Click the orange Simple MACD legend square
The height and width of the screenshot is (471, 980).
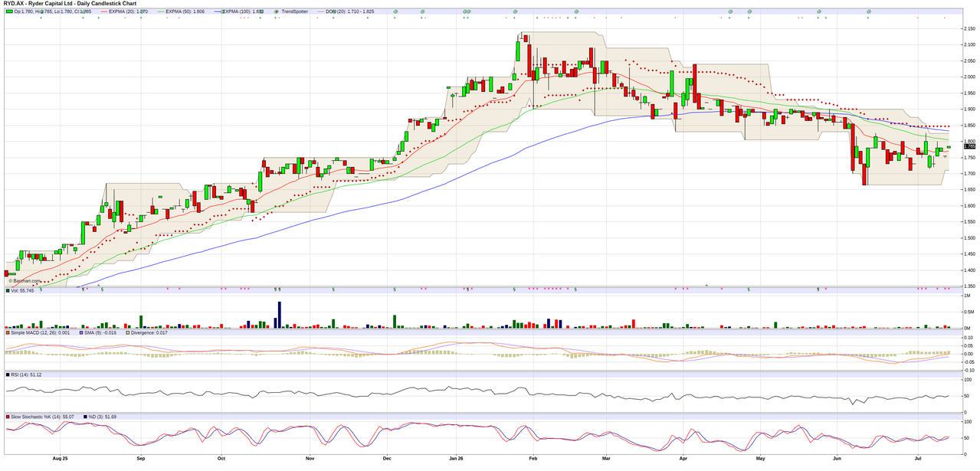7,332
